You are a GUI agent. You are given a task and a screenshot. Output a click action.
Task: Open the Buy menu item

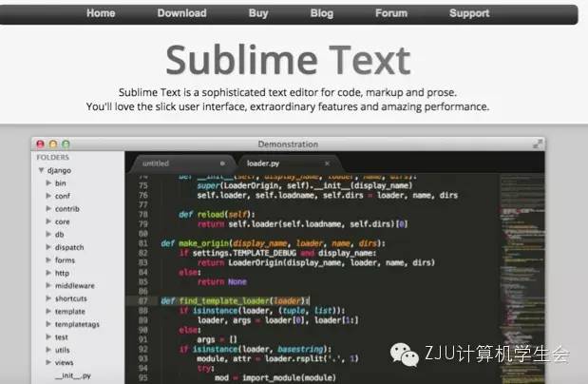click(x=258, y=13)
